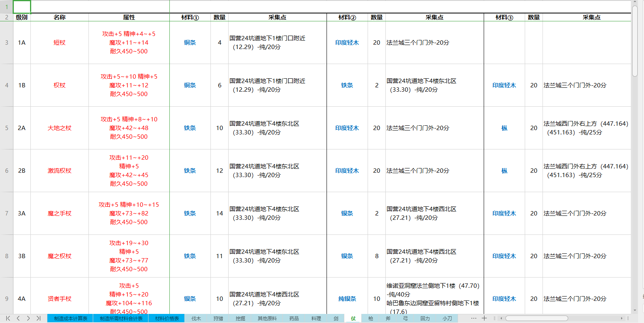Image resolution: width=644 pixels, height=323 pixels.
Task: Go to the next sheet tab arrow
Action: (28, 318)
